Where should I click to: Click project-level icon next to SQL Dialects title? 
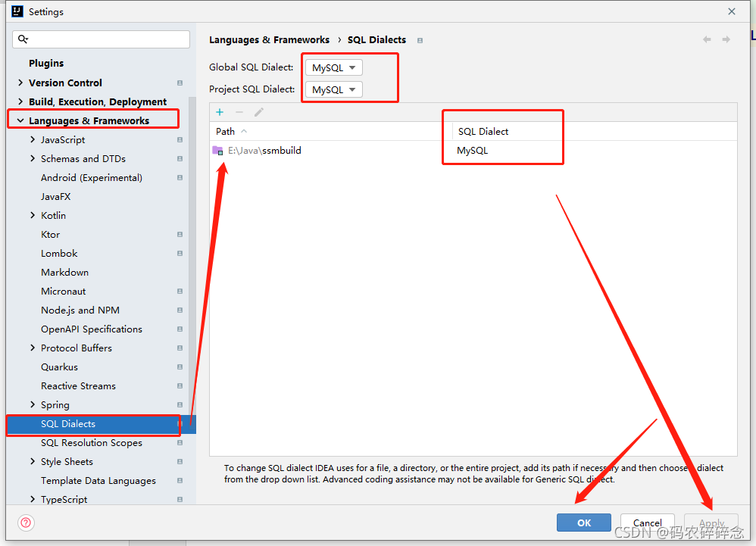(x=420, y=40)
